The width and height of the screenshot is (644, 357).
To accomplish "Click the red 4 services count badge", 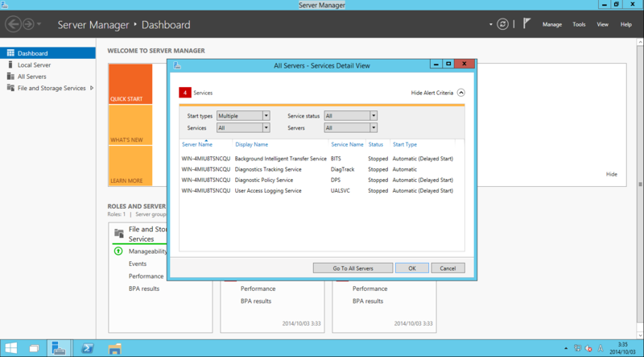I will (x=185, y=93).
